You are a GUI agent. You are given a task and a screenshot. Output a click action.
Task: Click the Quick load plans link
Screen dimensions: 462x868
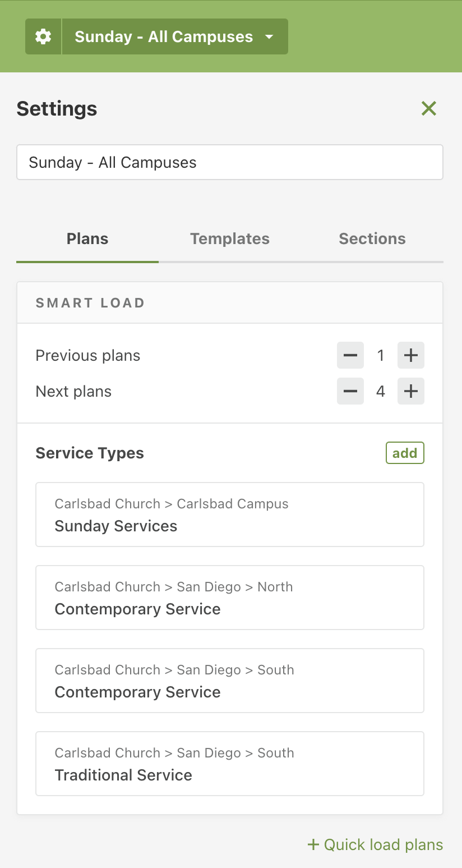click(x=383, y=844)
